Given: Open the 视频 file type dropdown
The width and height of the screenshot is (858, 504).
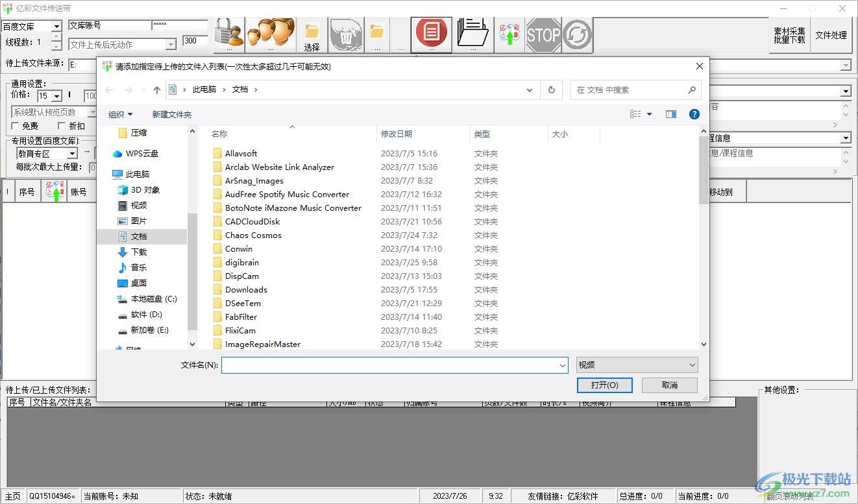Looking at the screenshot, I should pos(637,365).
